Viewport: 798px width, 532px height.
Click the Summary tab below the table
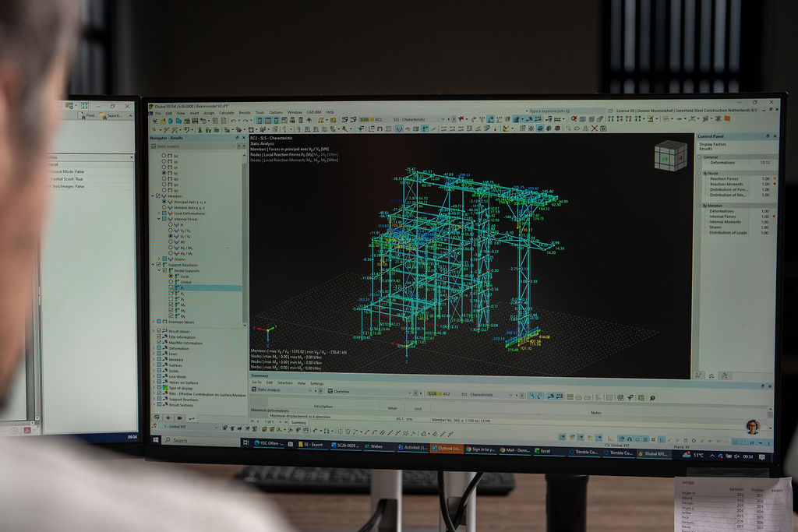(298, 423)
